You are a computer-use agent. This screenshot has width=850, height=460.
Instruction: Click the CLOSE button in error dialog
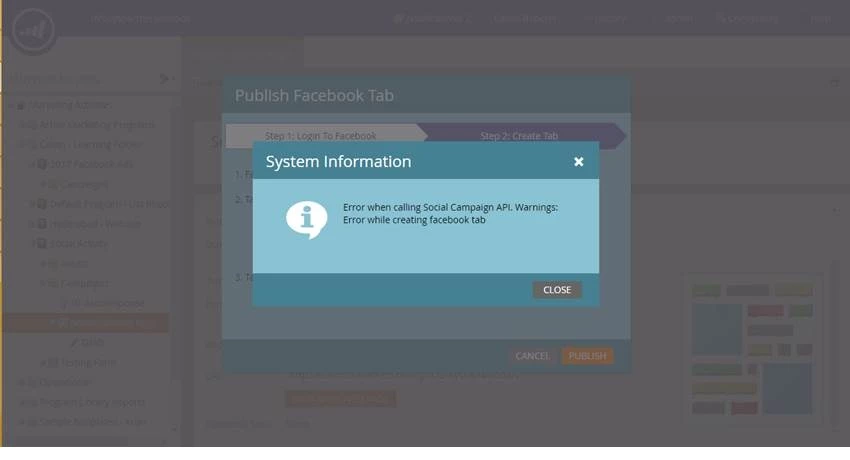[557, 290]
